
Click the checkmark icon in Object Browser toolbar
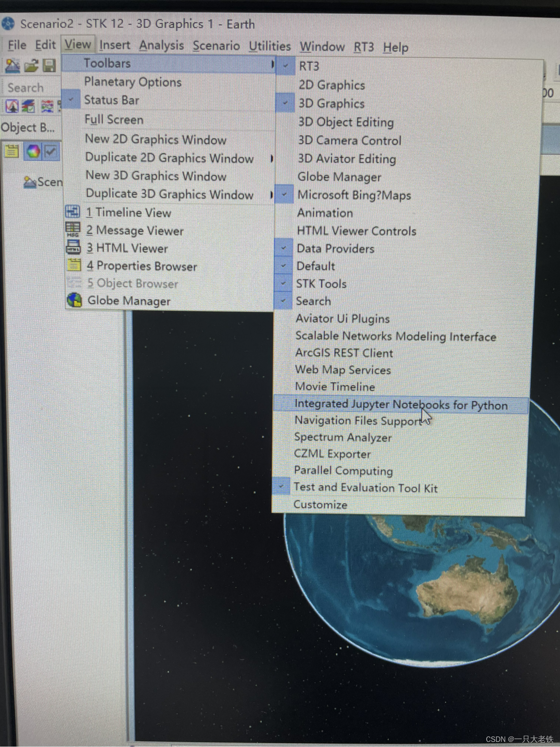[x=51, y=151]
